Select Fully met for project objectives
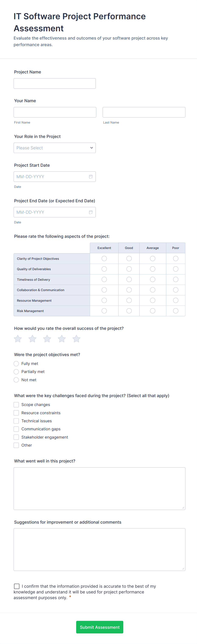 click(x=16, y=363)
